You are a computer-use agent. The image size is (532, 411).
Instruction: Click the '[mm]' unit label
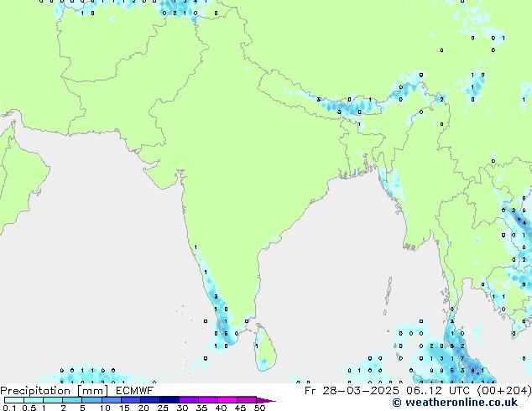(93, 391)
